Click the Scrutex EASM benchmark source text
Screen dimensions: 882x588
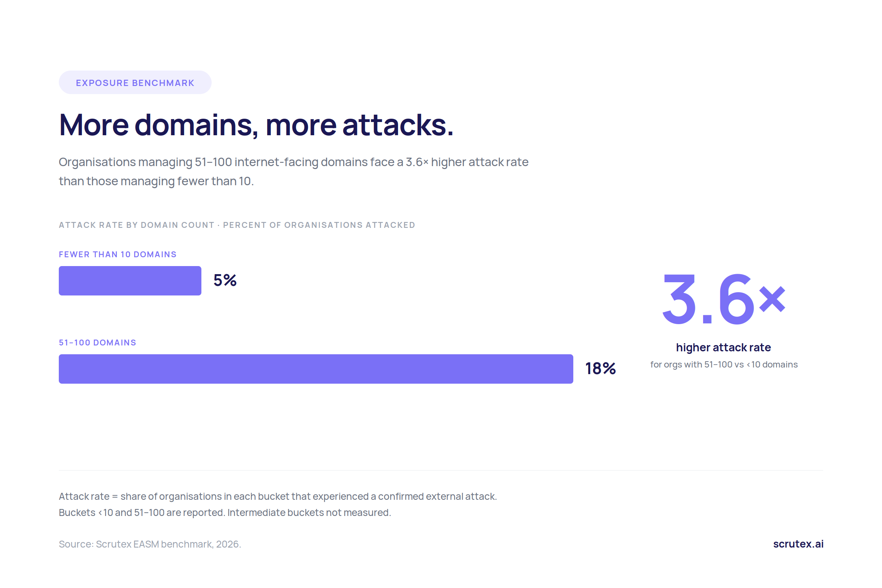point(150,544)
